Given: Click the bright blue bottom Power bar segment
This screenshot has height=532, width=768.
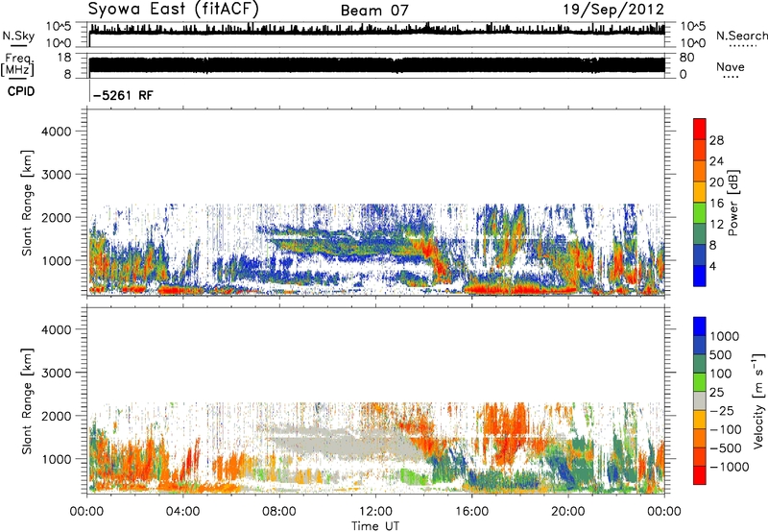Looking at the screenshot, I should 700,276.
